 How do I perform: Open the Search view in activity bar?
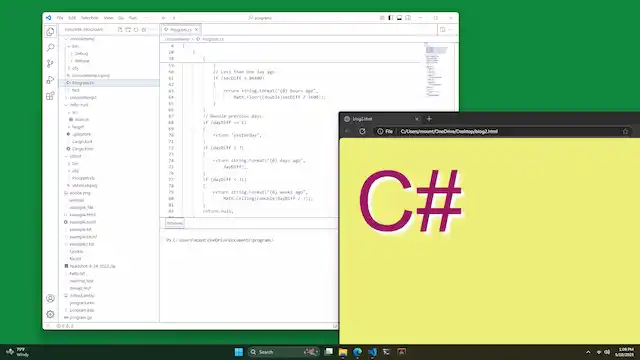pos(50,47)
